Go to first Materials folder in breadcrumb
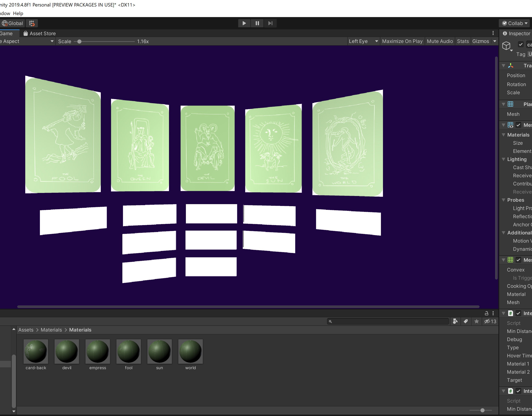The width and height of the screenshot is (532, 416). tap(51, 330)
